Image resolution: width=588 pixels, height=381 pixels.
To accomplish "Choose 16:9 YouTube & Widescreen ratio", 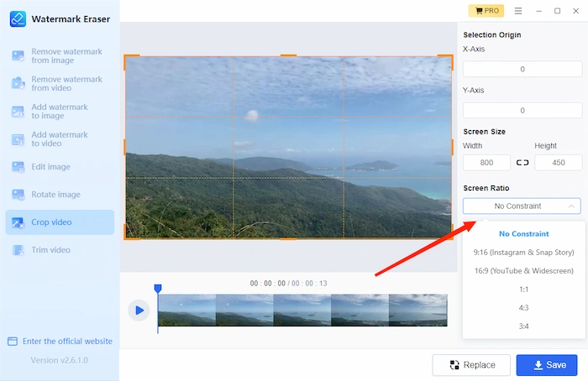I will click(524, 270).
